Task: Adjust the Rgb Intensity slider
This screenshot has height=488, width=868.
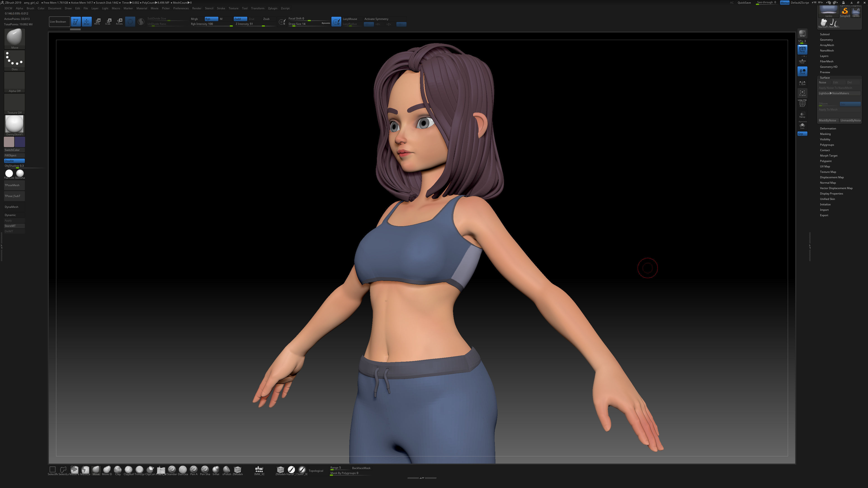Action: click(211, 24)
